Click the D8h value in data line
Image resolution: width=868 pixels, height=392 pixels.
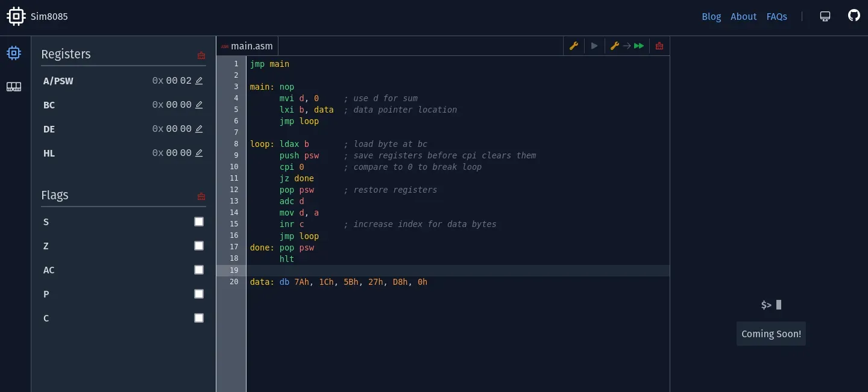pyautogui.click(x=400, y=282)
